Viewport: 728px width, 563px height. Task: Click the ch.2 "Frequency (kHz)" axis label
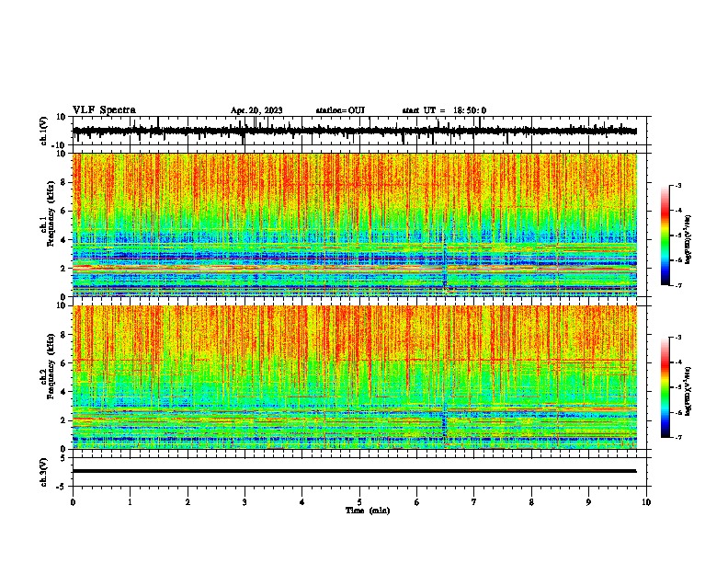tap(51, 365)
